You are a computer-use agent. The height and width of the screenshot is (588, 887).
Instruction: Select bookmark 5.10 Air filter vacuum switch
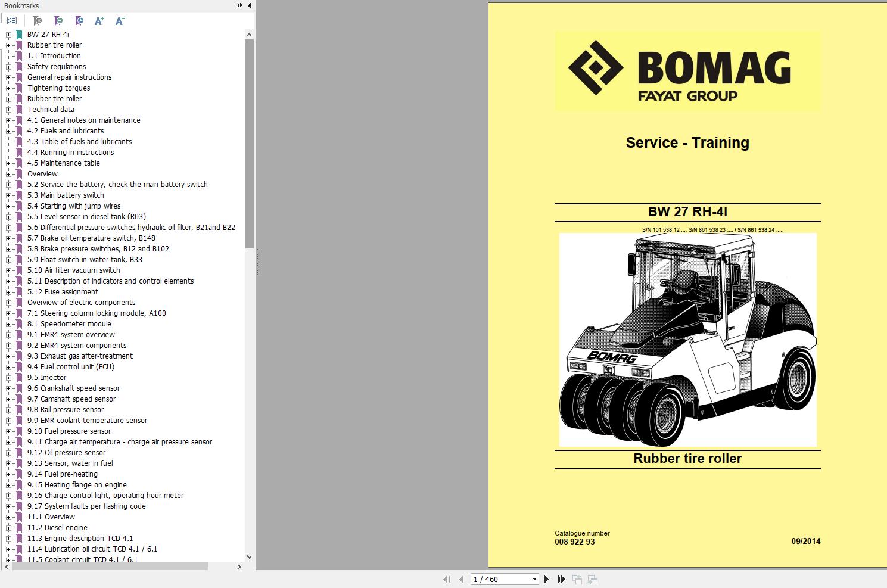point(74,270)
